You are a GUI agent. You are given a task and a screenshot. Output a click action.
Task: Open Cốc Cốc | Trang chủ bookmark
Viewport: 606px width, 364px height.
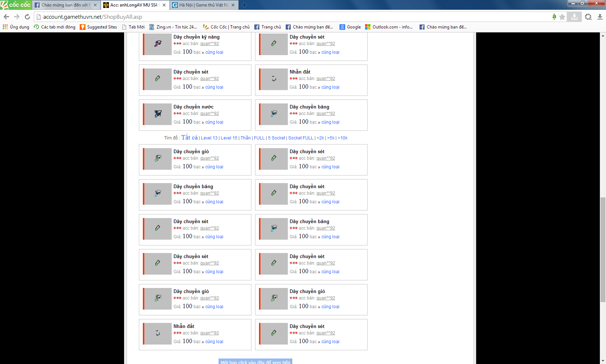226,27
